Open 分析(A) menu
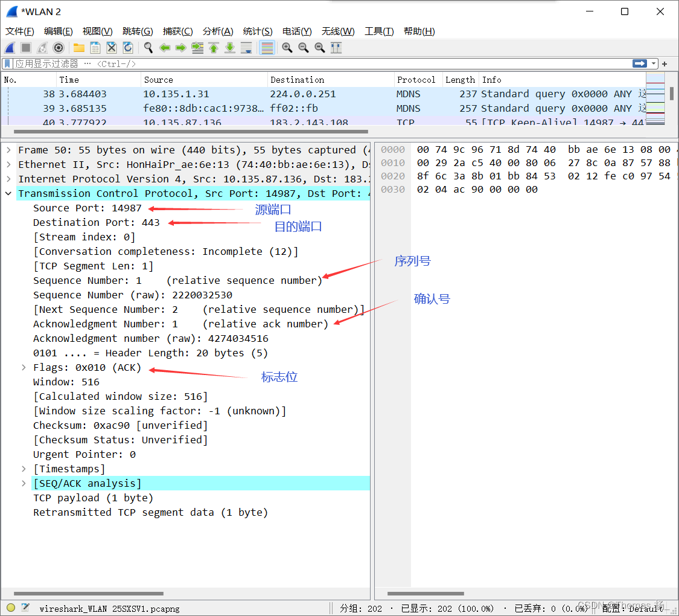 pos(218,31)
